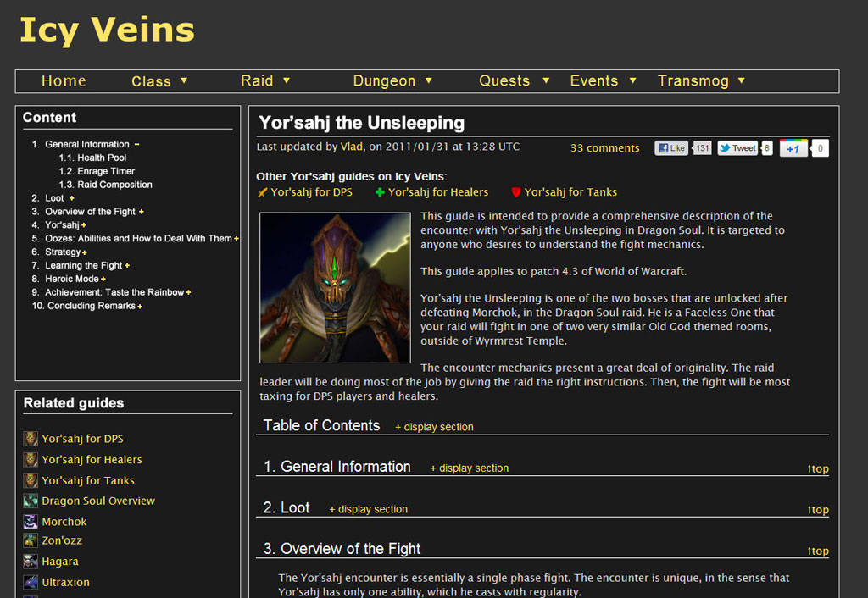Open the Zon'ozz related guide link

62,540
